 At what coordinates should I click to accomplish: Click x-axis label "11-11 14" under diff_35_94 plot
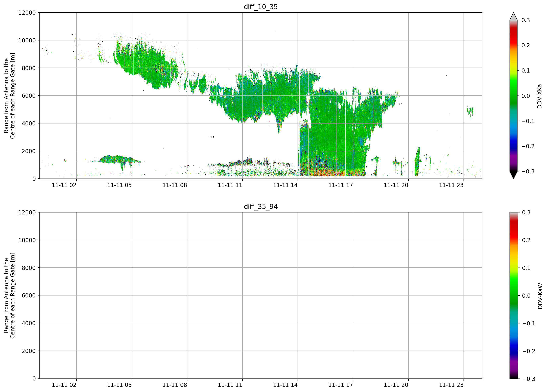[x=285, y=385]
